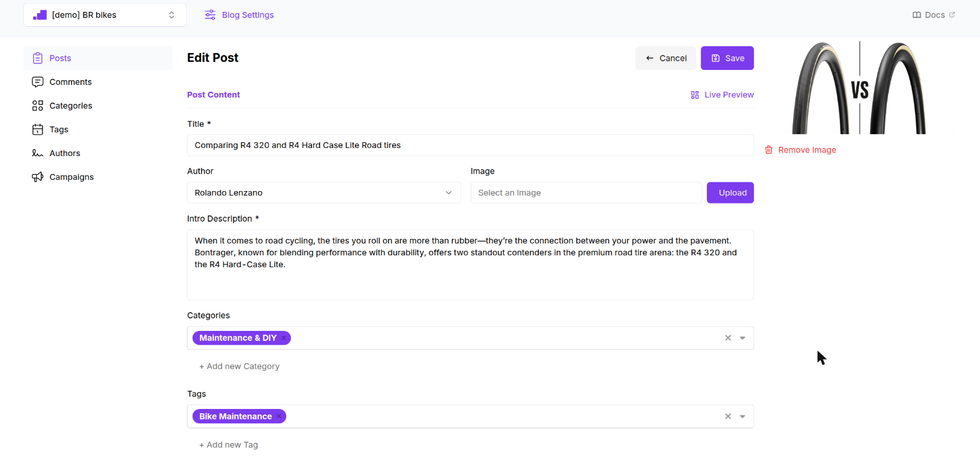The width and height of the screenshot is (980, 457).
Task: Open Live Preview
Action: 722,95
